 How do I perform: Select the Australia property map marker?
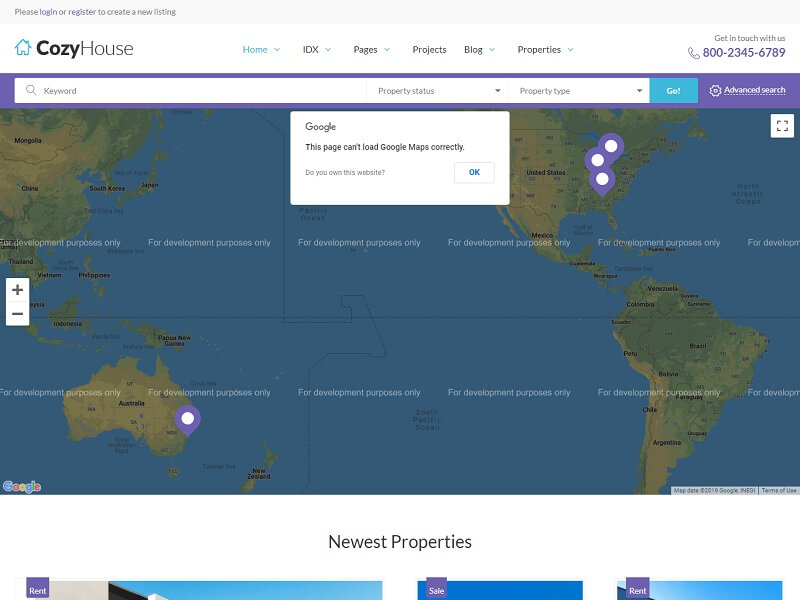tap(188, 420)
